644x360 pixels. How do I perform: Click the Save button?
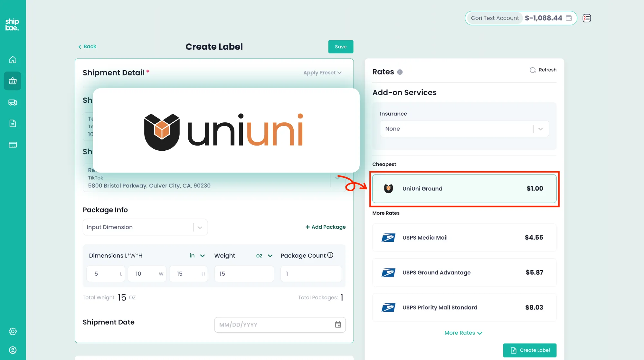(341, 47)
